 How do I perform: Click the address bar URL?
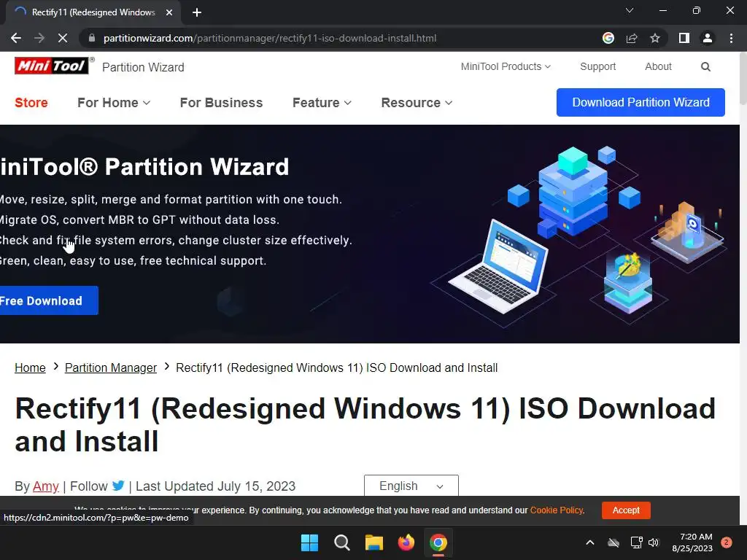coord(270,38)
